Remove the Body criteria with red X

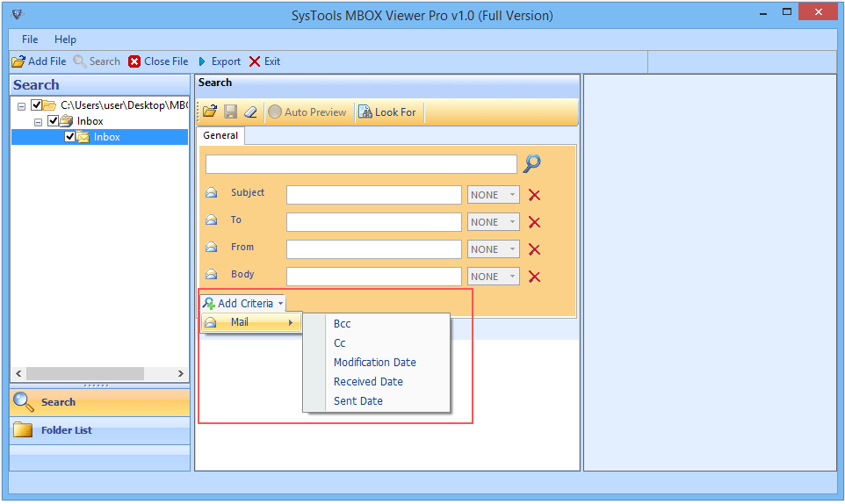coord(534,277)
